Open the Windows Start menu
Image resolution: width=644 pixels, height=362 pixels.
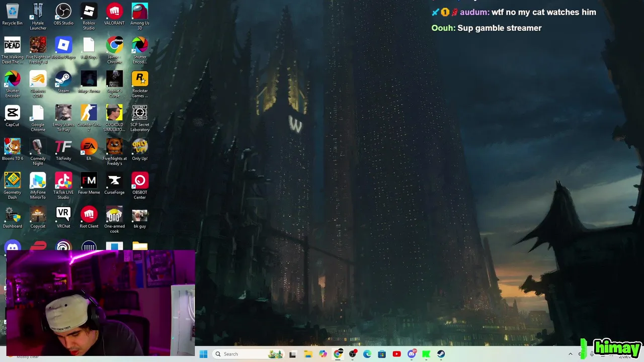pos(203,354)
